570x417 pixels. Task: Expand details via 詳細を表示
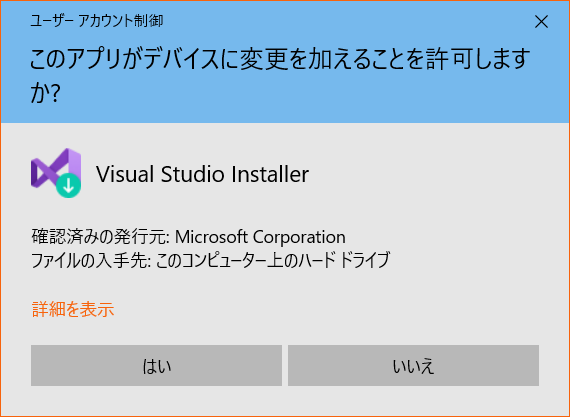click(73, 309)
